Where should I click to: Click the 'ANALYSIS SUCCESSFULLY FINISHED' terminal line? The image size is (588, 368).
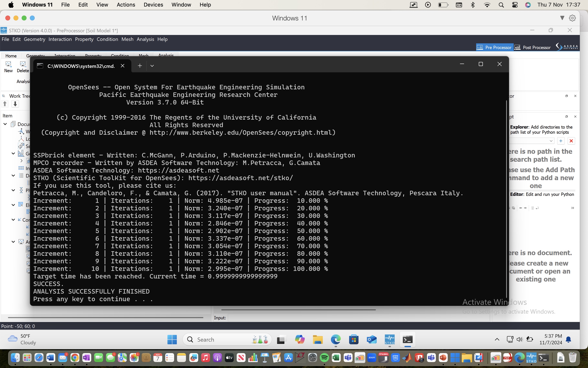[x=91, y=291]
